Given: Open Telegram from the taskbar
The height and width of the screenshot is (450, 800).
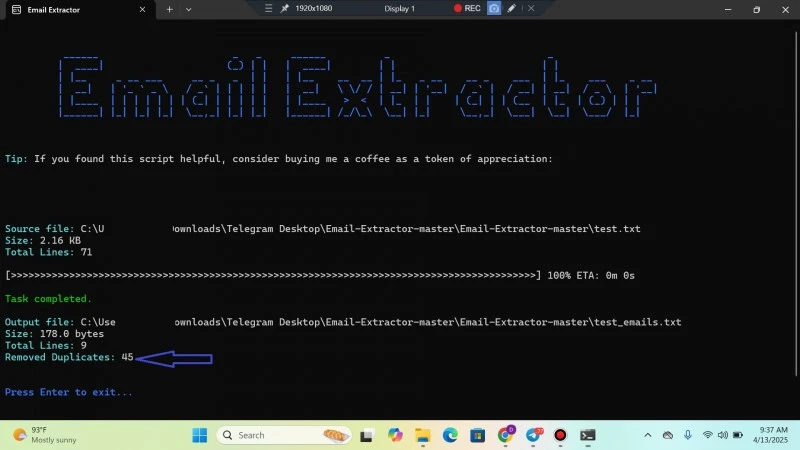Looking at the screenshot, I should [533, 435].
